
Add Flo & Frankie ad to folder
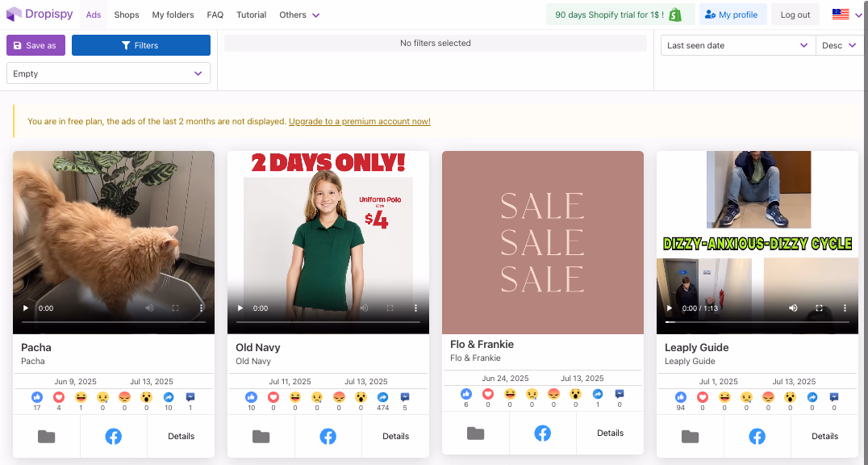[x=475, y=434]
